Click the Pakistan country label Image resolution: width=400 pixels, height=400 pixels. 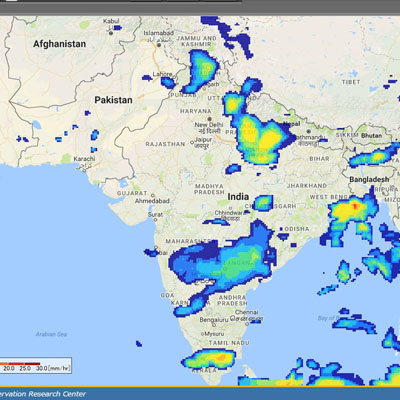[x=113, y=100]
